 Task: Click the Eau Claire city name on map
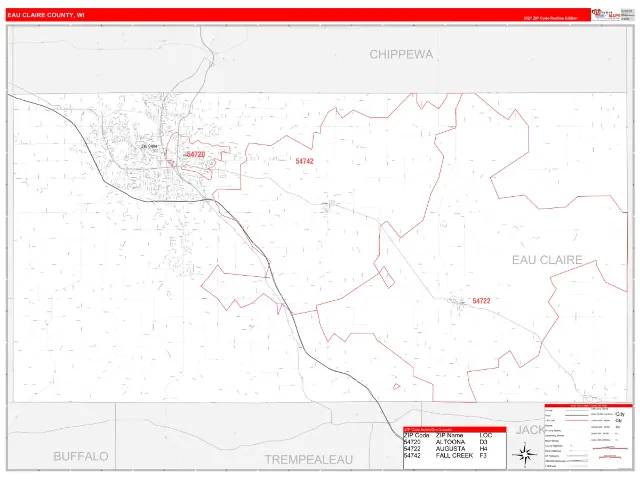[x=149, y=146]
